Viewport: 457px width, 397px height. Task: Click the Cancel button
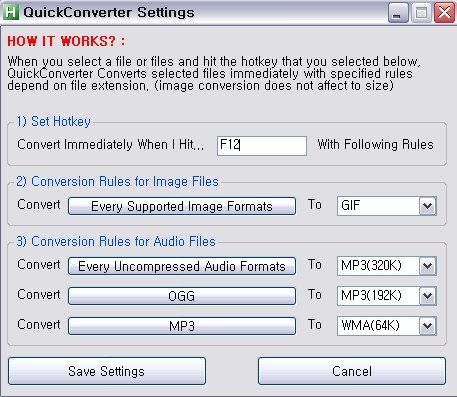pyautogui.click(x=352, y=371)
